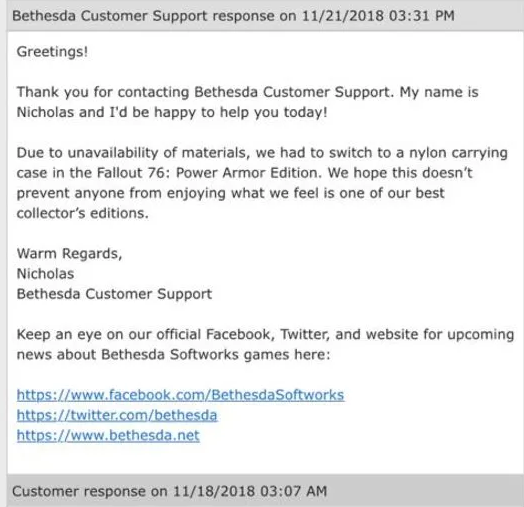This screenshot has width=524, height=507.
Task: Click the collector's editions text
Action: coord(83,213)
